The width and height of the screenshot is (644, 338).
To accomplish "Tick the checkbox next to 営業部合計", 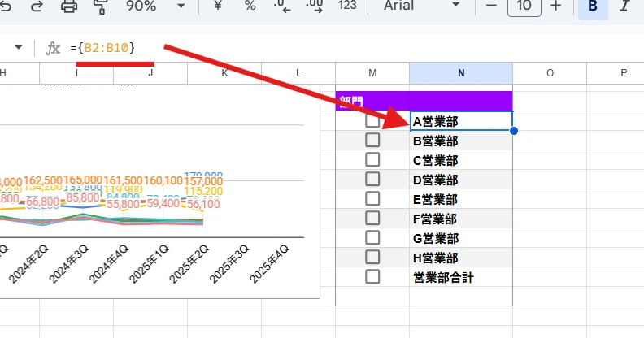I will tap(372, 276).
